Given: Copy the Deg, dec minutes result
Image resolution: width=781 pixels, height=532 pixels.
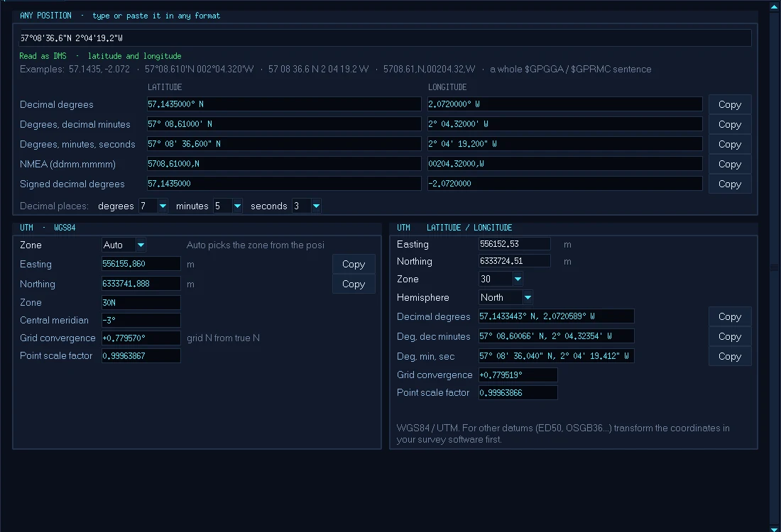Looking at the screenshot, I should point(730,336).
